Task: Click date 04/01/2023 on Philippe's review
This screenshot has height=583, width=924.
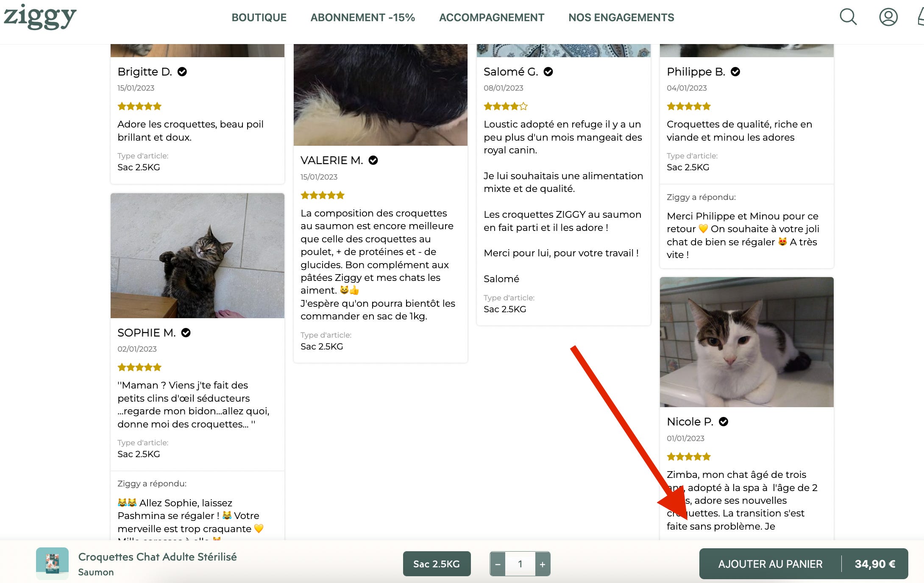Action: (687, 88)
